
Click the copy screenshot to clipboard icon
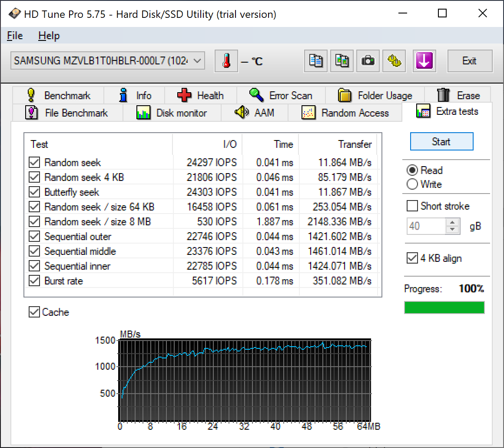(342, 61)
